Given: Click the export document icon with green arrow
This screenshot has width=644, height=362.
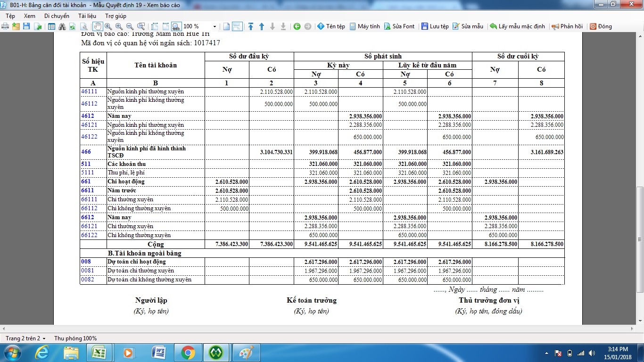Looking at the screenshot, I should coord(37,26).
